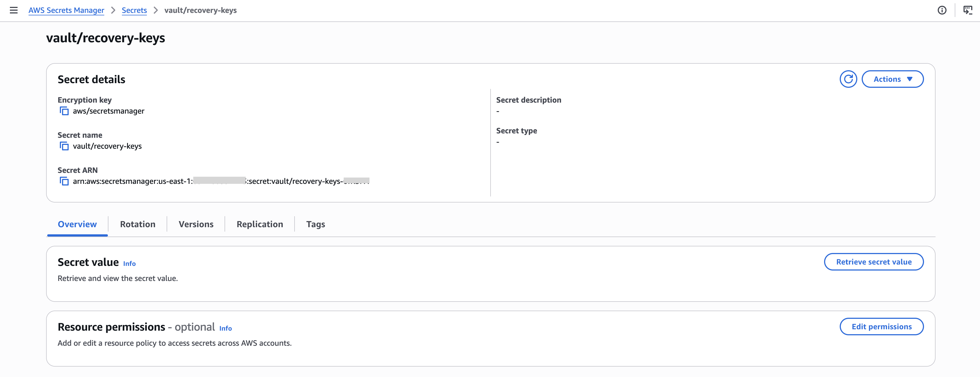Select the Tags tab
Viewport: 980px width, 377px height.
[315, 224]
